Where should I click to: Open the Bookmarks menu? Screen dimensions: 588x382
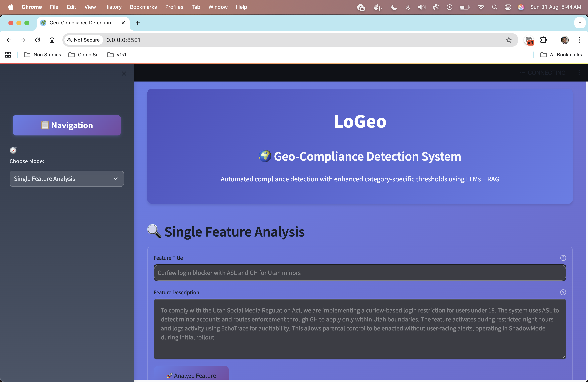pos(143,7)
